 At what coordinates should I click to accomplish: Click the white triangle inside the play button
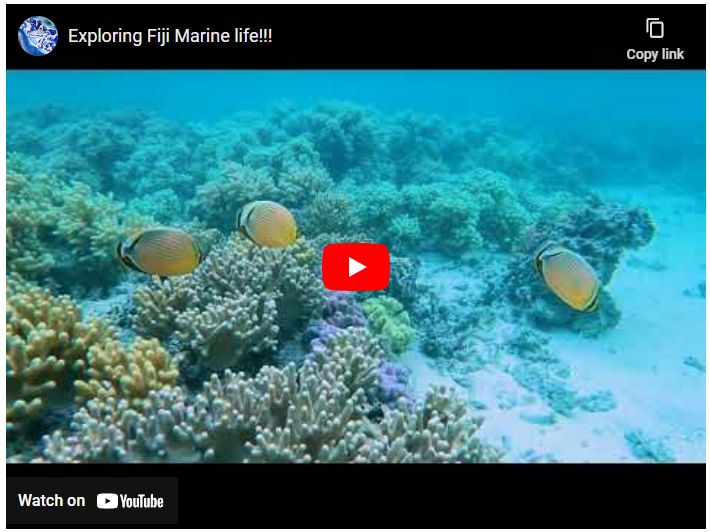(x=357, y=267)
